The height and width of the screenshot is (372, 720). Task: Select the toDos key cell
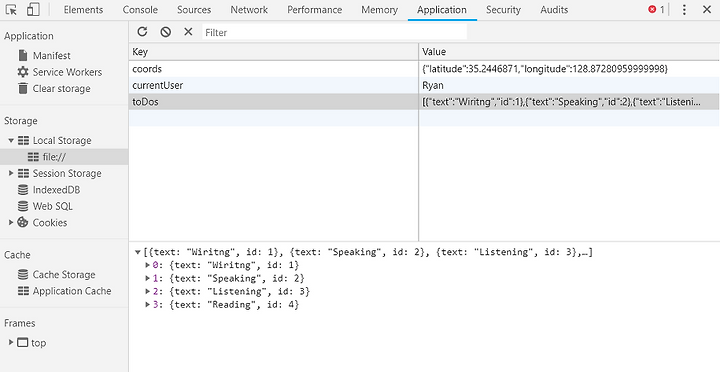pyautogui.click(x=274, y=102)
